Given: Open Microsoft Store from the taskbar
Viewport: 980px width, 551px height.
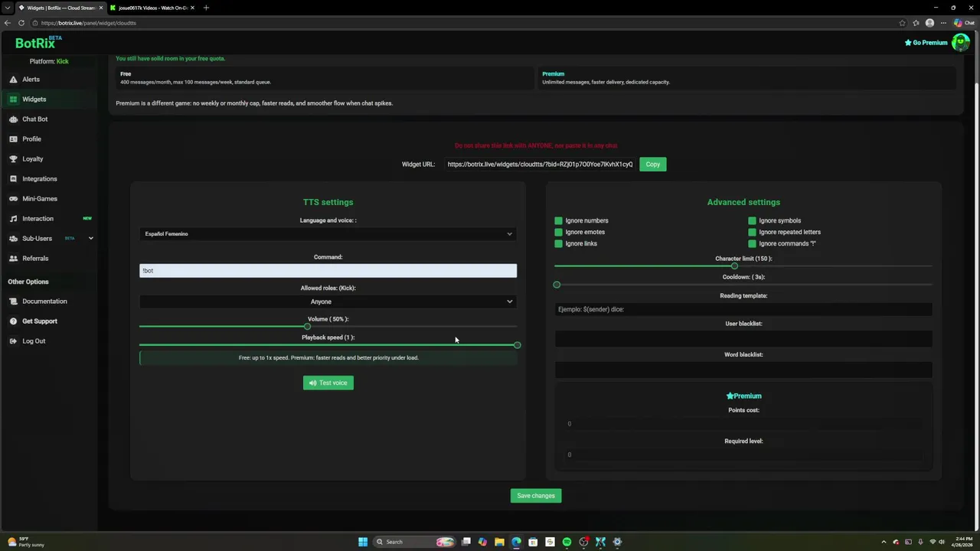Looking at the screenshot, I should [x=533, y=542].
